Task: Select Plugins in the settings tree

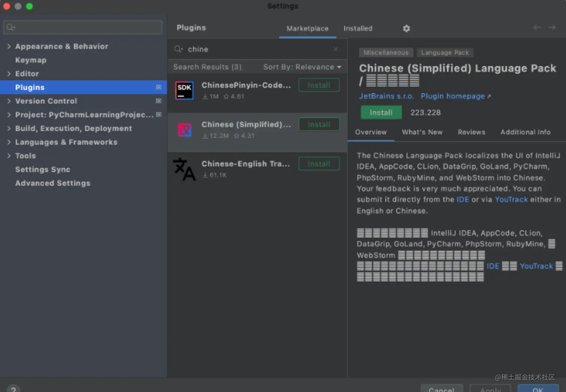Action: coord(83,87)
